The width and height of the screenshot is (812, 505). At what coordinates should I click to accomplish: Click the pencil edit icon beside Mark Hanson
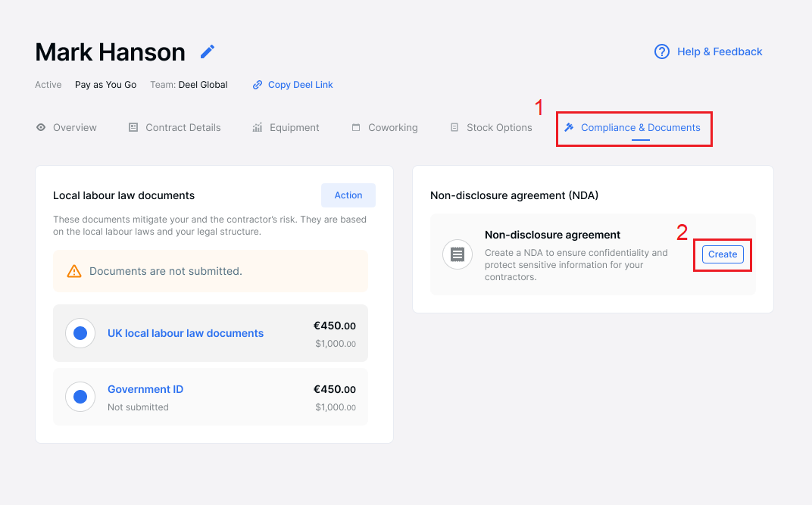pyautogui.click(x=208, y=51)
